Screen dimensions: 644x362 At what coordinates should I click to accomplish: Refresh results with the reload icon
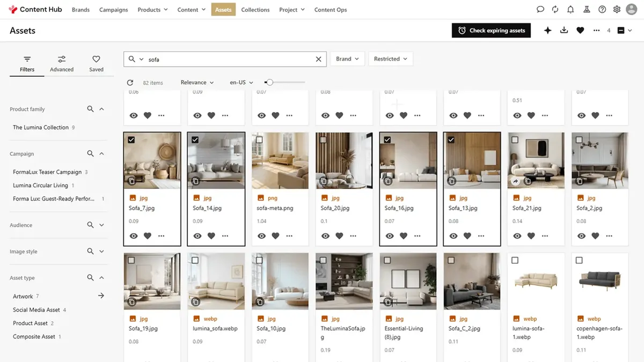click(130, 82)
